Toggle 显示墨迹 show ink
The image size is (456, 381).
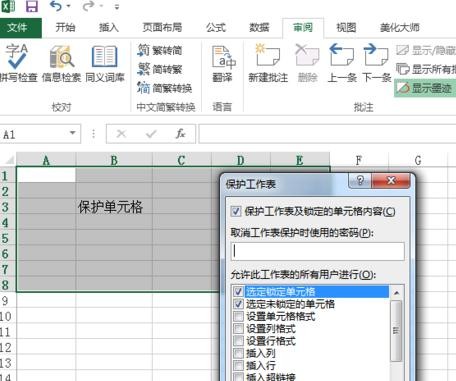tap(425, 88)
